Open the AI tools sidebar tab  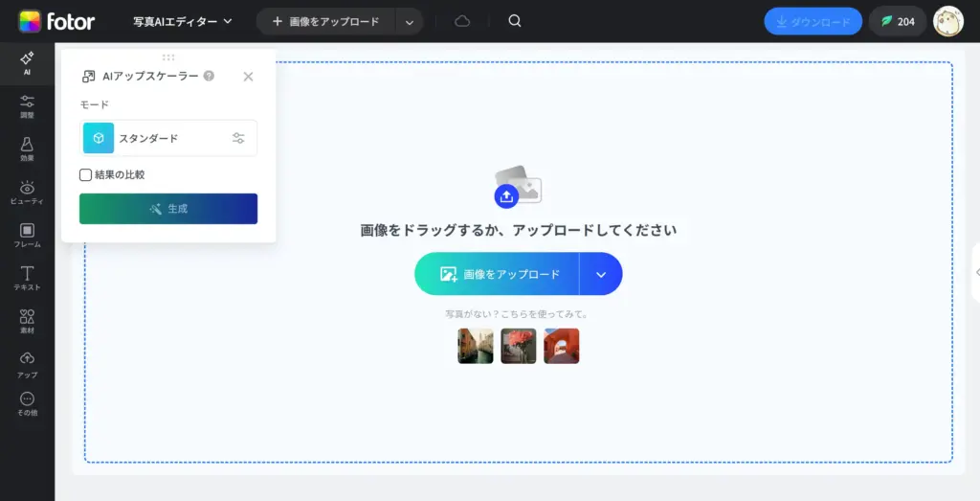pyautogui.click(x=27, y=64)
